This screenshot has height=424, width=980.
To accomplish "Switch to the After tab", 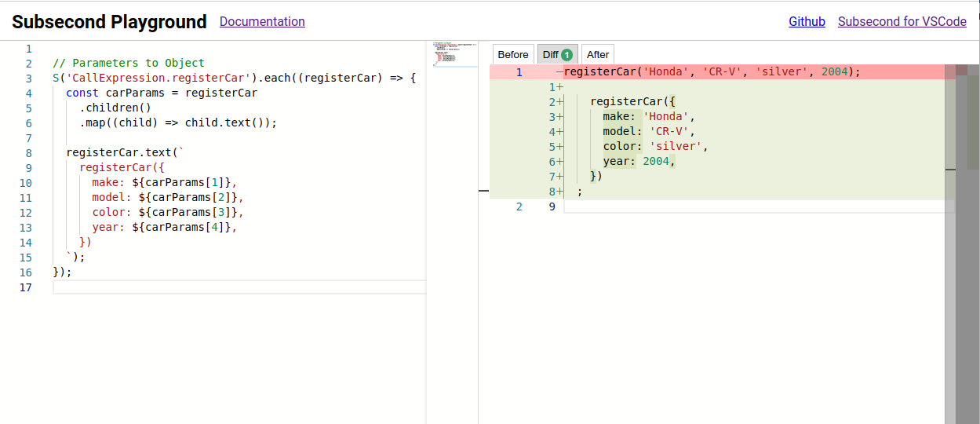I will 598,54.
